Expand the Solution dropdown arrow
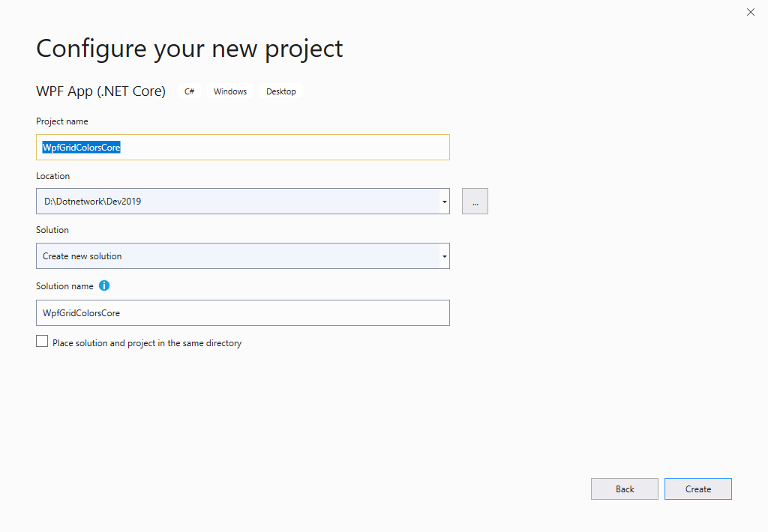Image resolution: width=768 pixels, height=532 pixels. tap(444, 256)
